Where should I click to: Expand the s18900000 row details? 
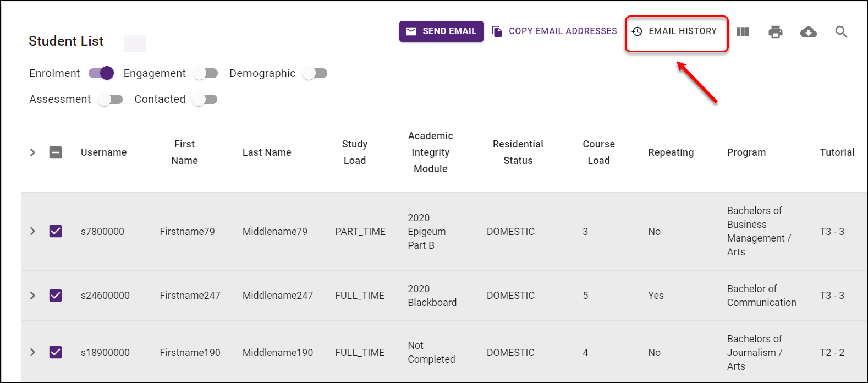pos(32,352)
